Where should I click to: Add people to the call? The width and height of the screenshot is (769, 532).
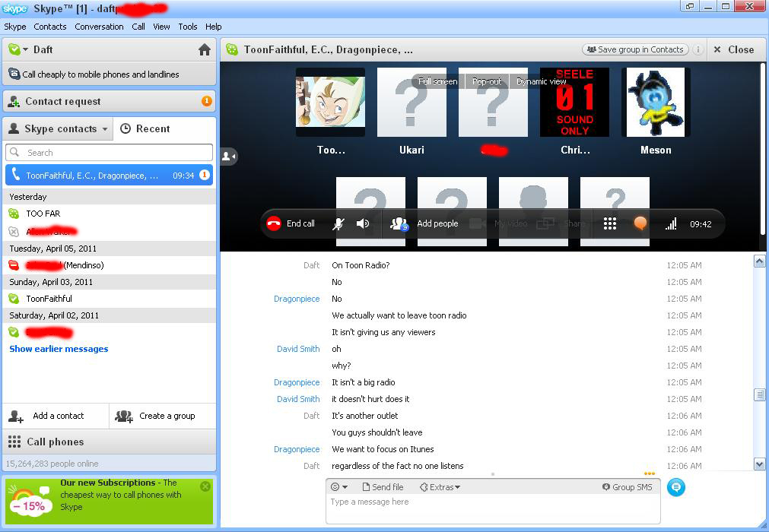point(424,223)
